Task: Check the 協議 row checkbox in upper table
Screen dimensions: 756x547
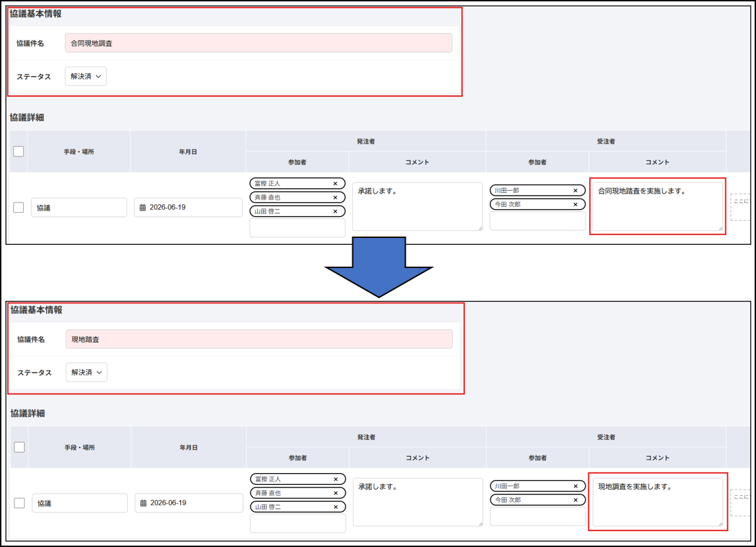Action: pos(18,207)
